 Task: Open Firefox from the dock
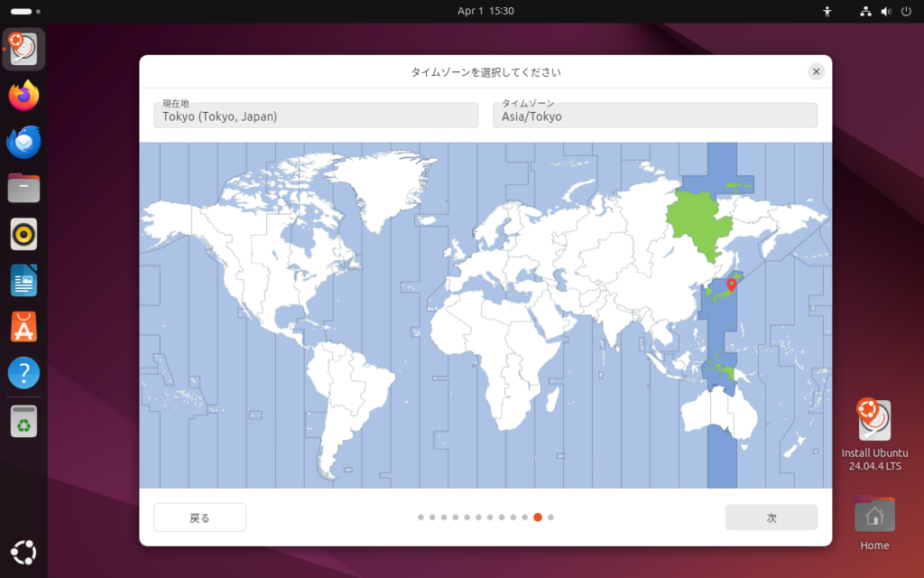click(x=24, y=96)
